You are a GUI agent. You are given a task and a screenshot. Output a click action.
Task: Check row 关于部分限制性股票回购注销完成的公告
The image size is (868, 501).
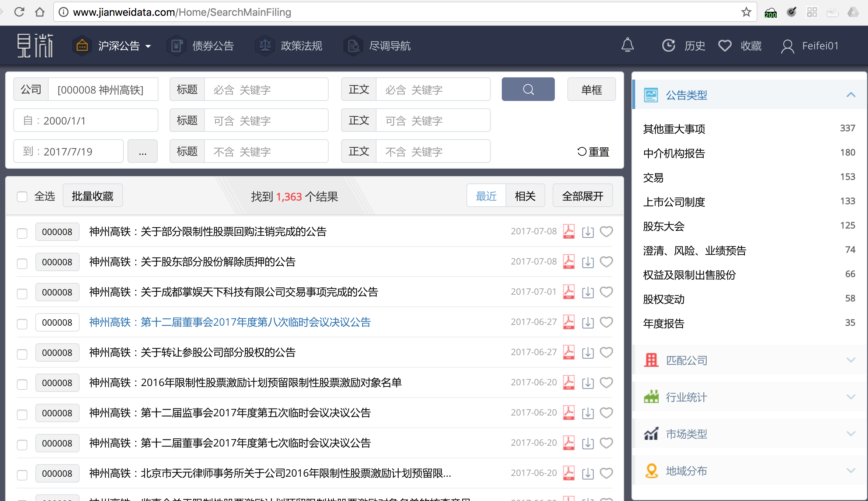pyautogui.click(x=22, y=233)
